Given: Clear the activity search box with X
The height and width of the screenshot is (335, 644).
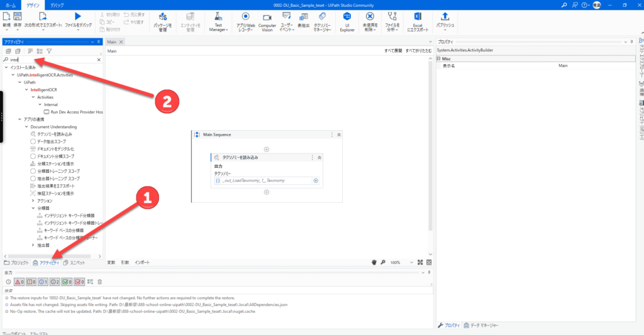Looking at the screenshot, I should click(x=99, y=60).
